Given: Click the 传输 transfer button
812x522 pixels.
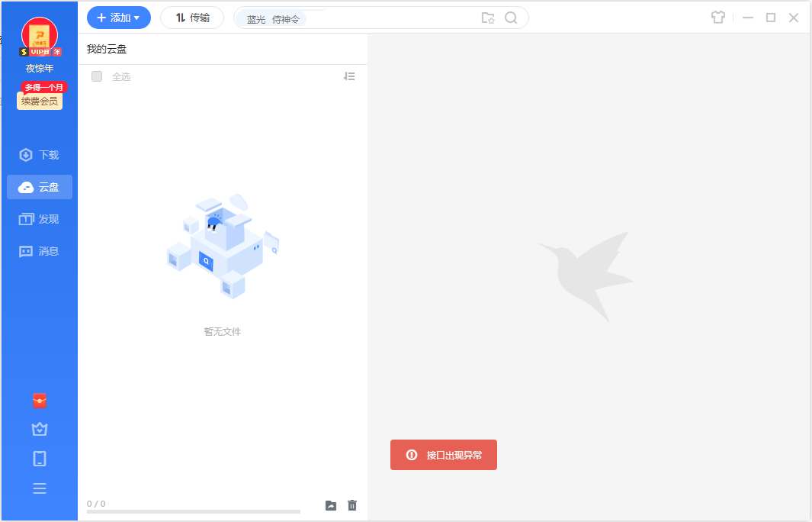Looking at the screenshot, I should click(192, 18).
